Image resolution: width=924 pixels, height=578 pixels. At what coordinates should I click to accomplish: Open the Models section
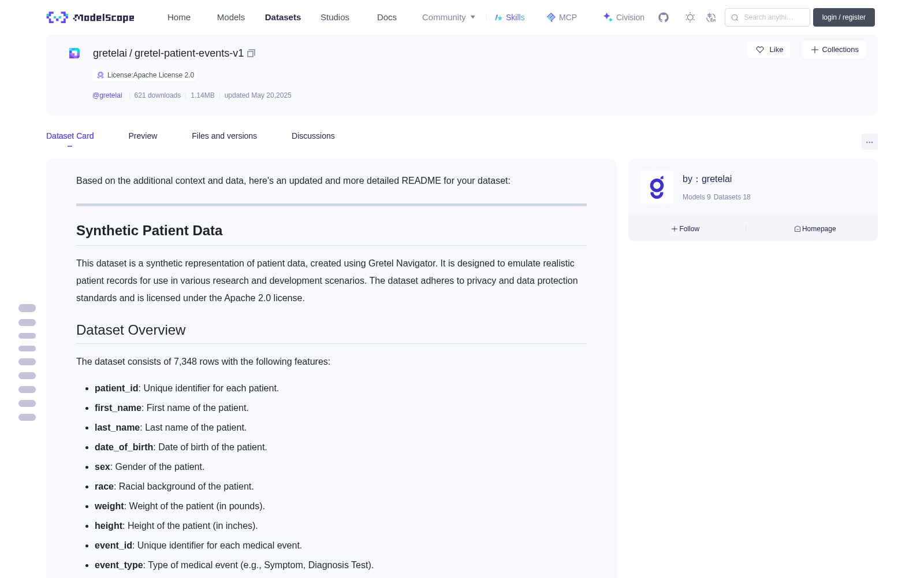tap(231, 17)
